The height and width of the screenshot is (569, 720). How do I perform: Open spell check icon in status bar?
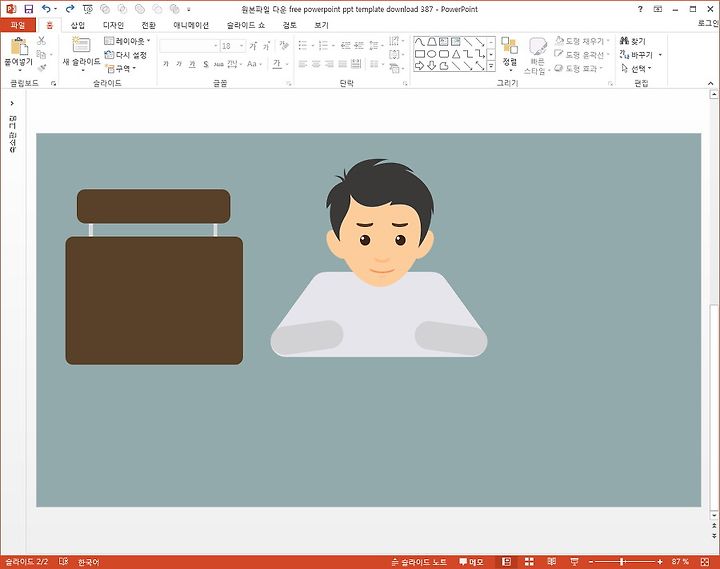coord(64,562)
